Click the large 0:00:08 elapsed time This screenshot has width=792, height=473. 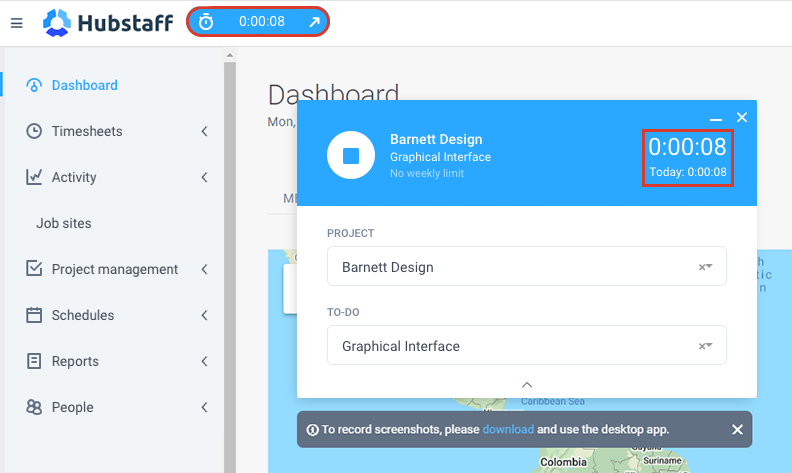[687, 147]
